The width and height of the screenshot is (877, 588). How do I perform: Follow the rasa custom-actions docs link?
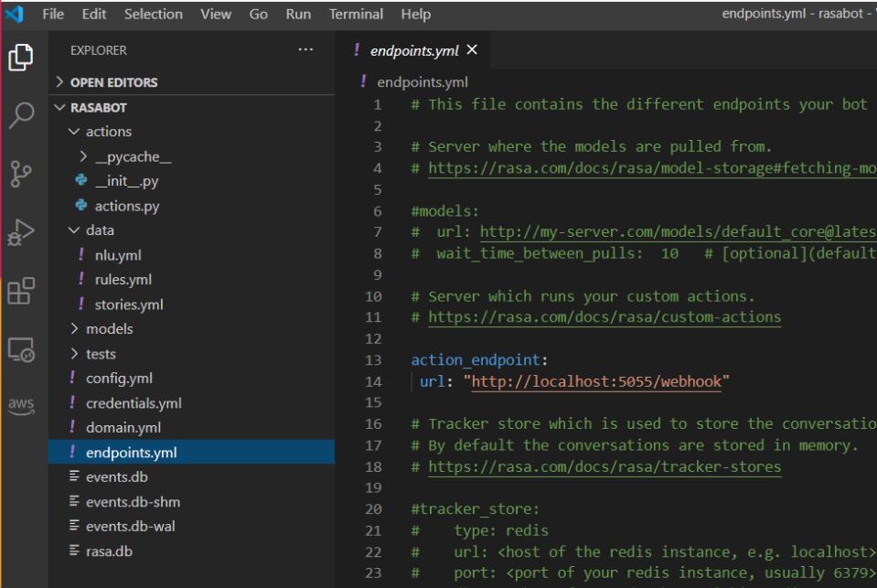pyautogui.click(x=604, y=316)
